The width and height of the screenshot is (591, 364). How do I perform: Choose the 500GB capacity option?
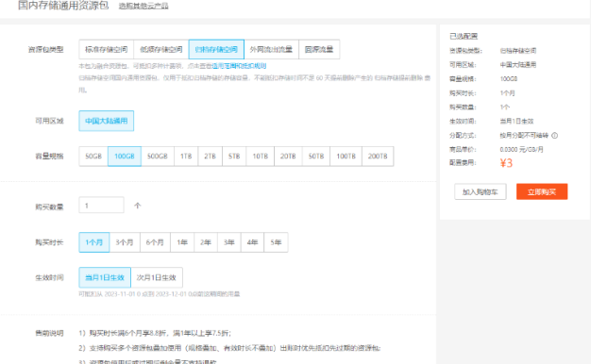[x=157, y=157]
